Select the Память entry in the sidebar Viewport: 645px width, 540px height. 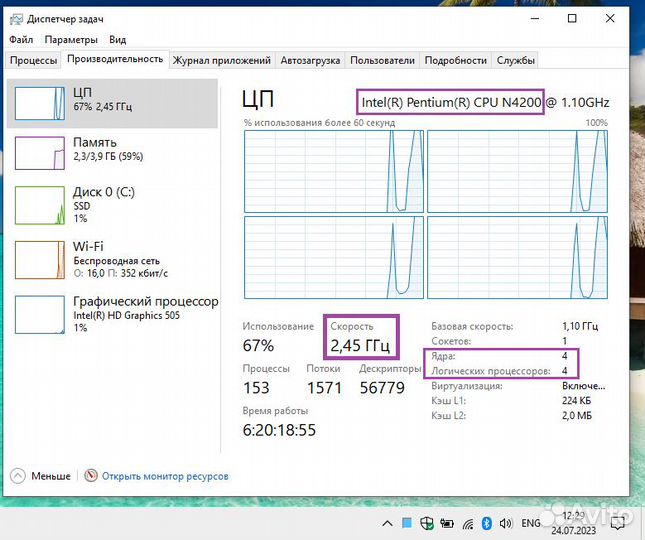tap(112, 153)
